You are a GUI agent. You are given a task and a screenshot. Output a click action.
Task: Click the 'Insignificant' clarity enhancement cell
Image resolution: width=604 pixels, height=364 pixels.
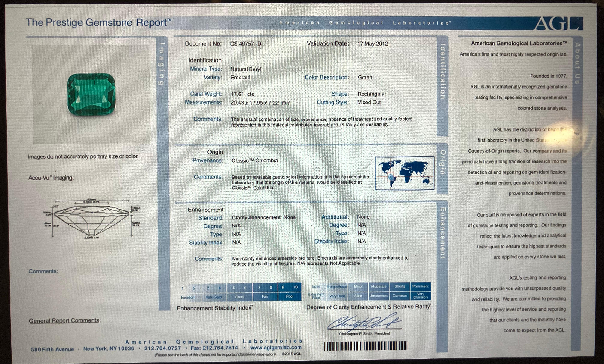pyautogui.click(x=337, y=286)
